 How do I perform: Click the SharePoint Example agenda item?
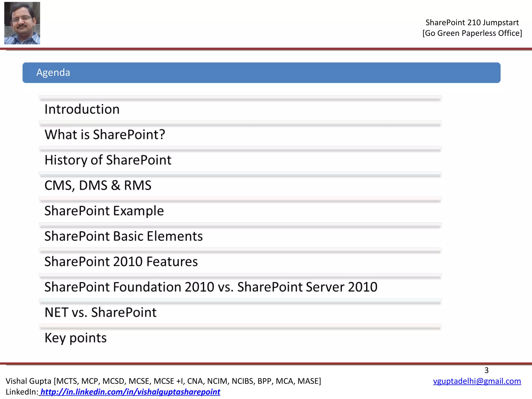pos(104,211)
